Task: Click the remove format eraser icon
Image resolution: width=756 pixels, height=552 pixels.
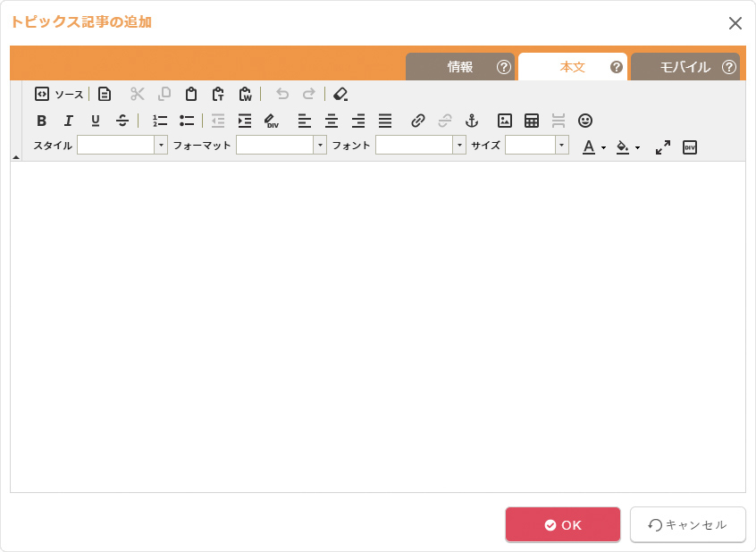Action: pos(340,94)
